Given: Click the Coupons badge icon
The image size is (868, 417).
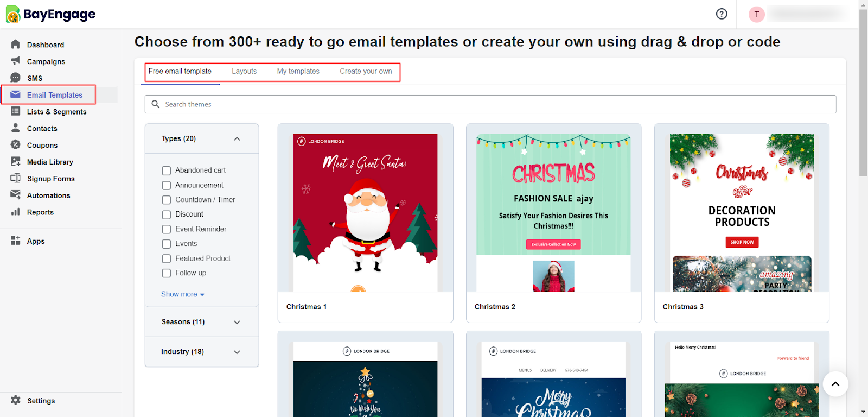Looking at the screenshot, I should pos(15,145).
